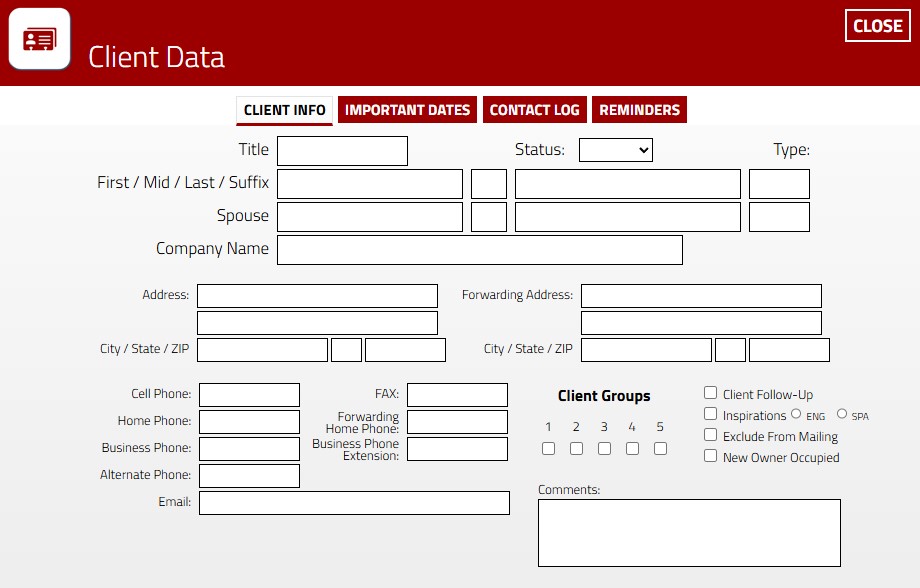Screen dimensions: 920x588
Task: Focus the Home Phone field
Action: pos(249,422)
